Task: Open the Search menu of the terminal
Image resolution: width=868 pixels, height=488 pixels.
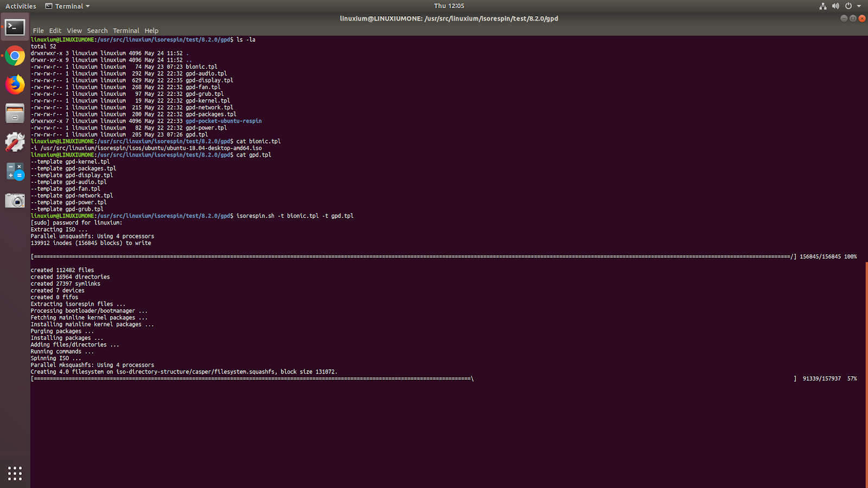Action: coord(97,30)
